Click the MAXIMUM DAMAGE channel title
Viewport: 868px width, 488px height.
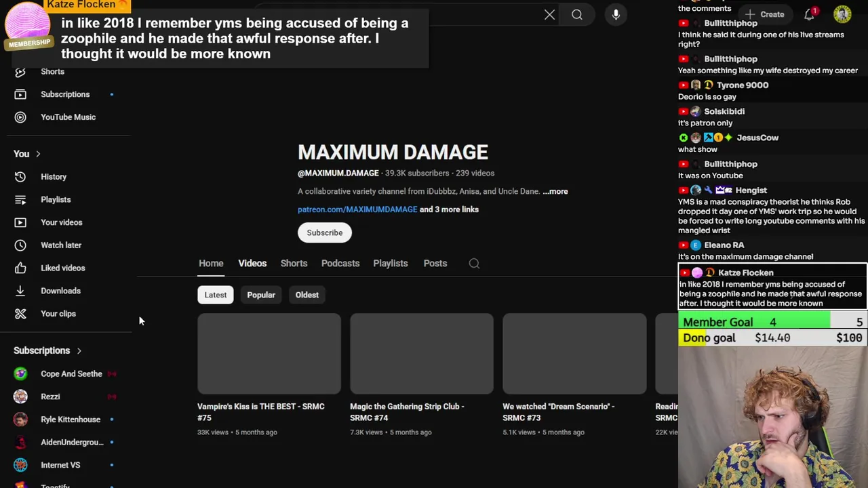393,152
